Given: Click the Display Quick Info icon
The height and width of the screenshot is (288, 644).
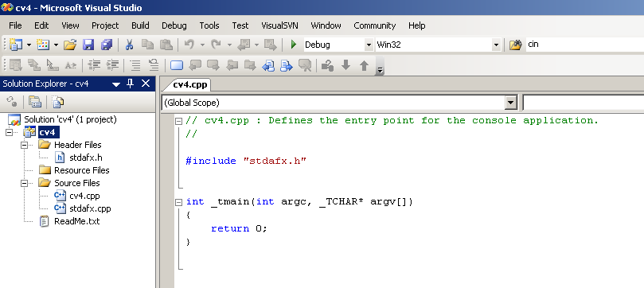Looking at the screenshot, I should coord(53,65).
